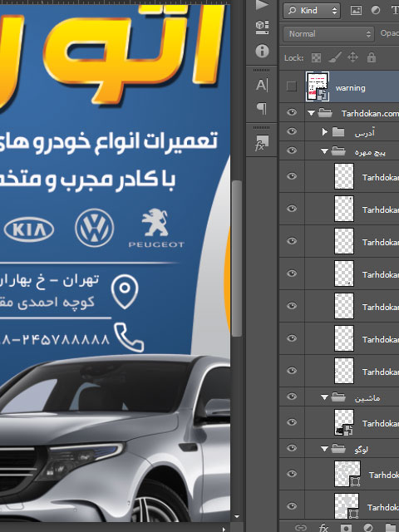The width and height of the screenshot is (399, 532).
Task: Collapse the پیچ مهره group
Action: pos(324,151)
